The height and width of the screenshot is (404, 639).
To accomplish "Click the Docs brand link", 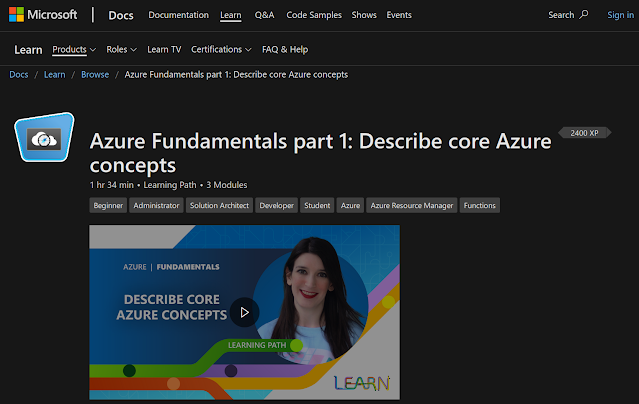I will point(121,15).
